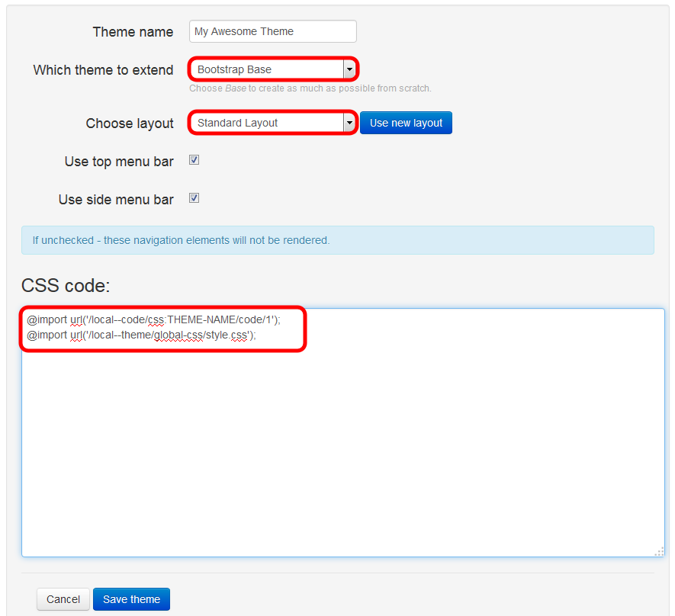Click the CSS code heading
Viewport: 675px width, 616px height.
tap(66, 286)
